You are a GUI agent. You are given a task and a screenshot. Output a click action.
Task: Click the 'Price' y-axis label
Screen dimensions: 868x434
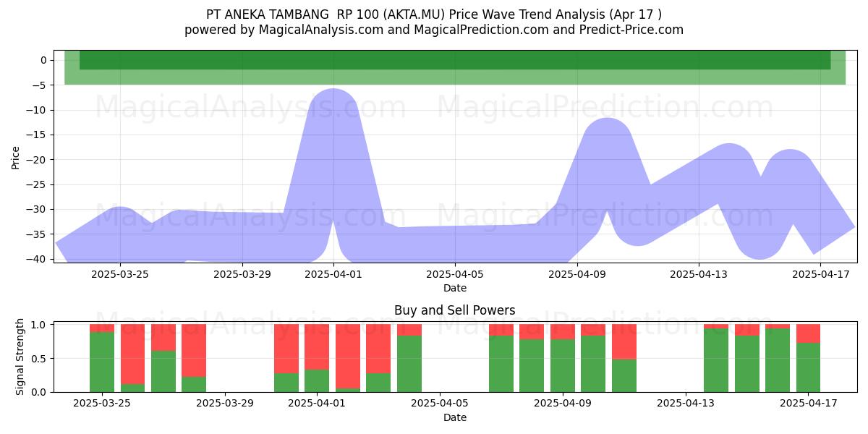click(16, 156)
